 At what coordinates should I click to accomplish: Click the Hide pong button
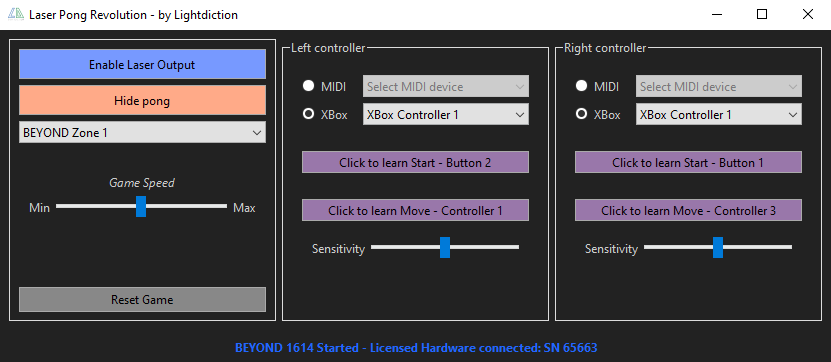[x=142, y=100]
